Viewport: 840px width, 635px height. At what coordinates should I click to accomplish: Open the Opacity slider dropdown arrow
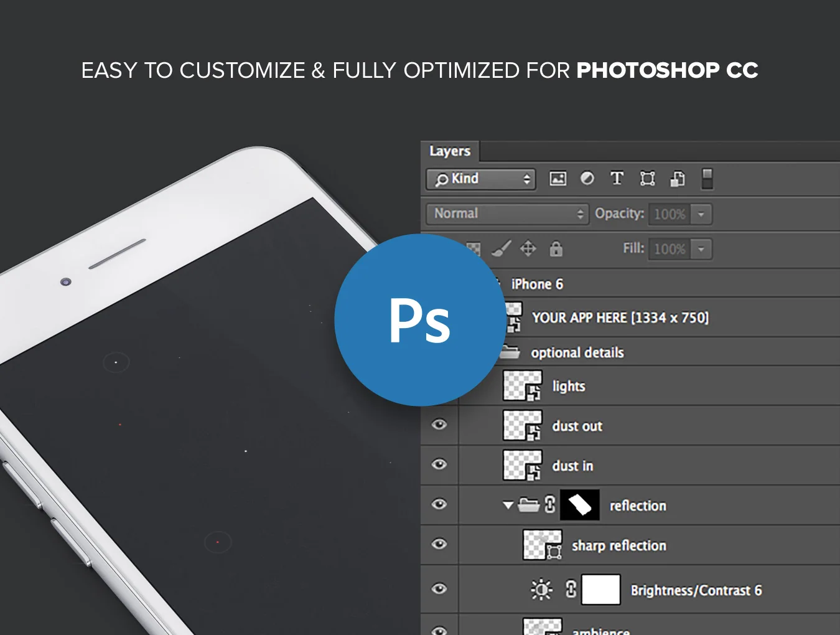point(701,214)
